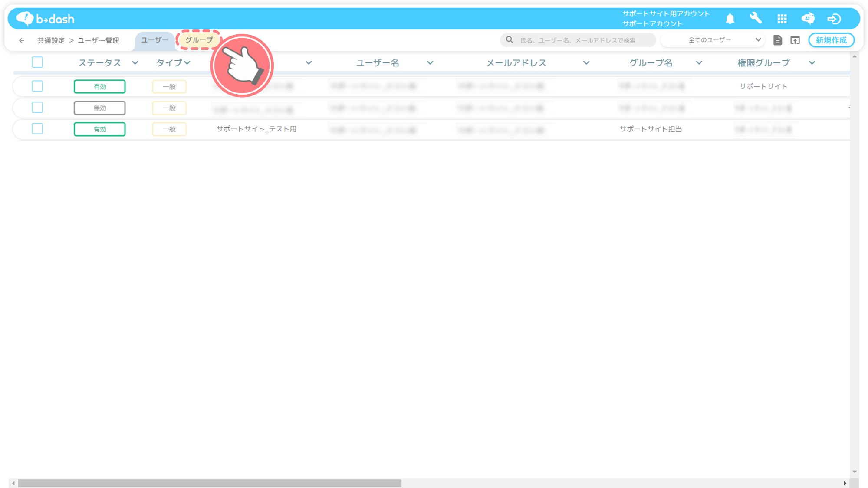Click the document file icon

tap(778, 40)
